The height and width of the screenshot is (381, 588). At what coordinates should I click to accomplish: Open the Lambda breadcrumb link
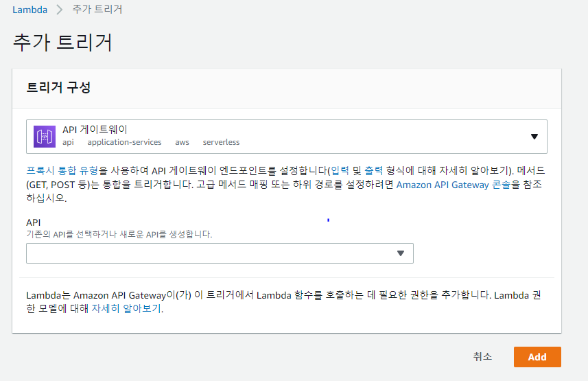30,10
